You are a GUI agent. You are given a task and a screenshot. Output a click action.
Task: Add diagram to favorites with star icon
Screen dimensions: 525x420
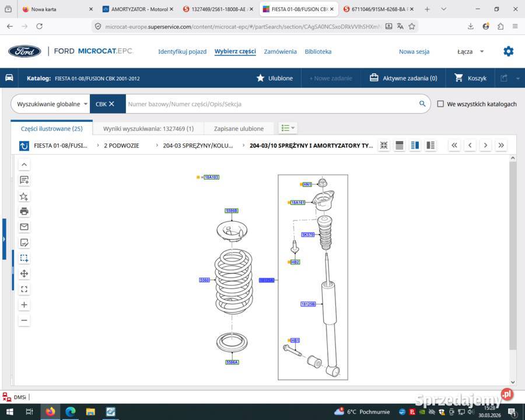pos(24,196)
